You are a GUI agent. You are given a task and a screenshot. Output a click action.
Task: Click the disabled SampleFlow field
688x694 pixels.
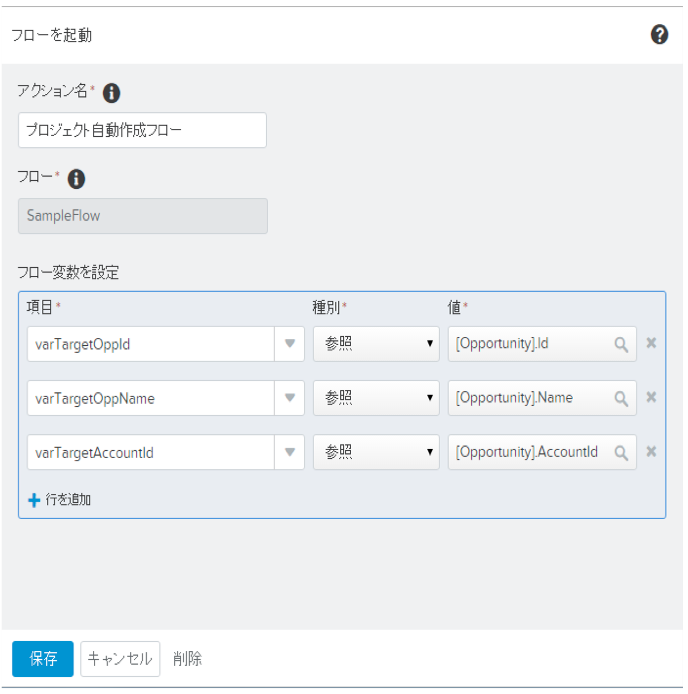(143, 216)
